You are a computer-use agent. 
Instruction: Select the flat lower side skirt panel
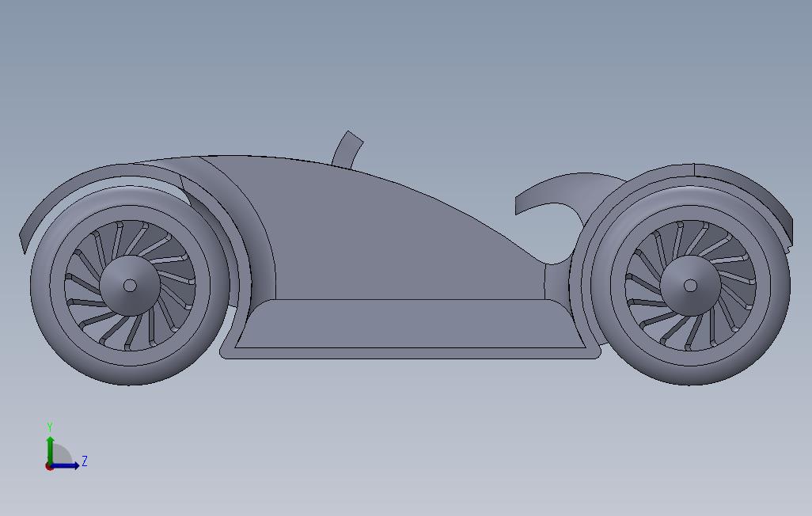click(409, 324)
